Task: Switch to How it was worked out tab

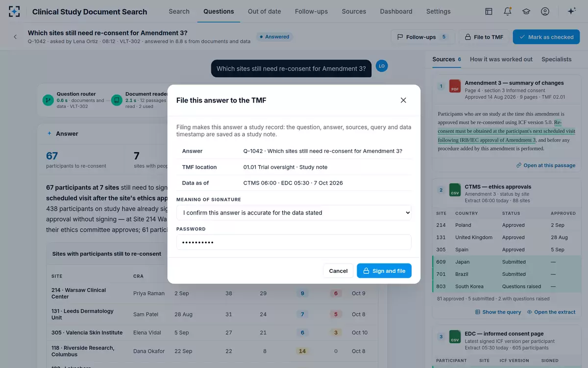Action: pos(501,59)
